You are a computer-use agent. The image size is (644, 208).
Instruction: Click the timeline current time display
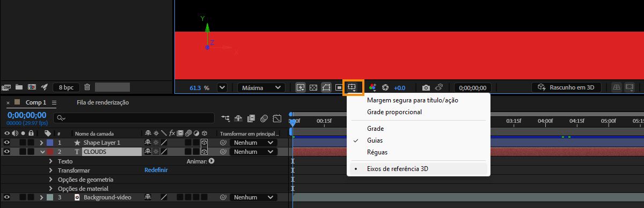point(27,115)
